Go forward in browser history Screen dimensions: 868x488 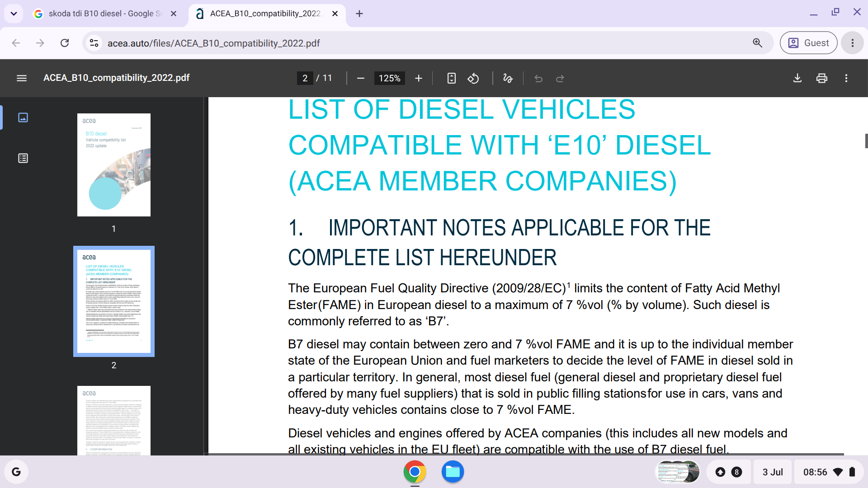point(40,43)
